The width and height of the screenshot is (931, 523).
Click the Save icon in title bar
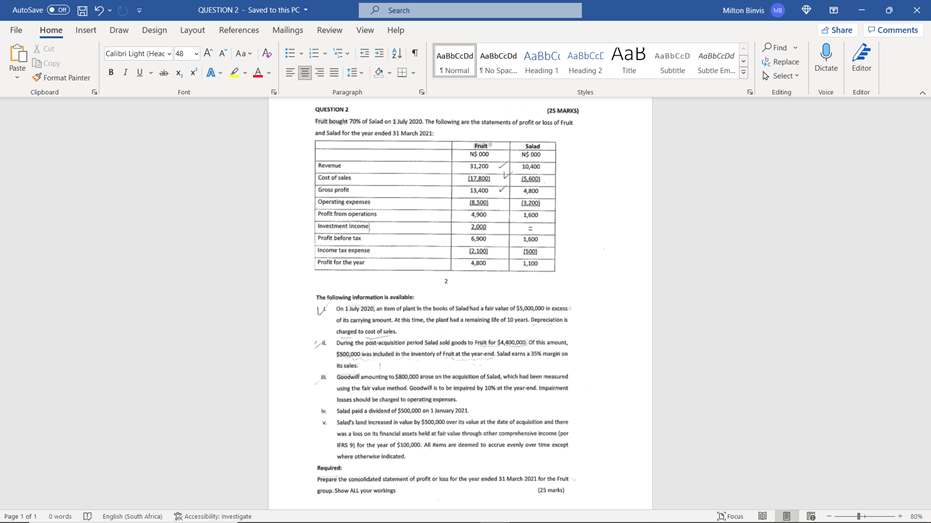83,10
